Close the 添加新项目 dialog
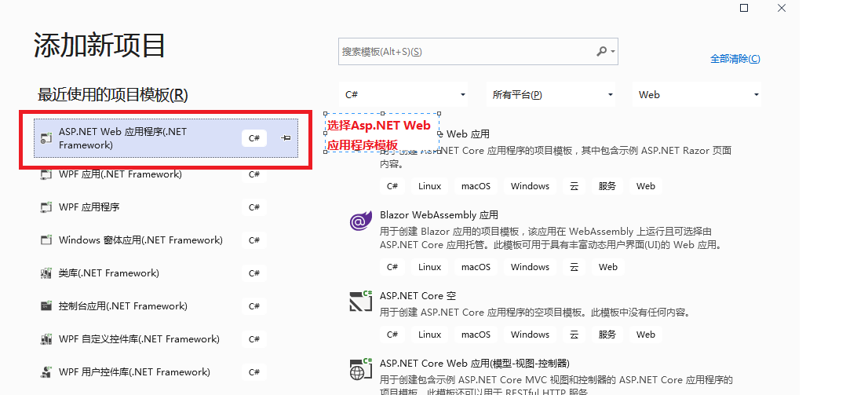Viewport: 868px width, 395px height. coord(781,8)
